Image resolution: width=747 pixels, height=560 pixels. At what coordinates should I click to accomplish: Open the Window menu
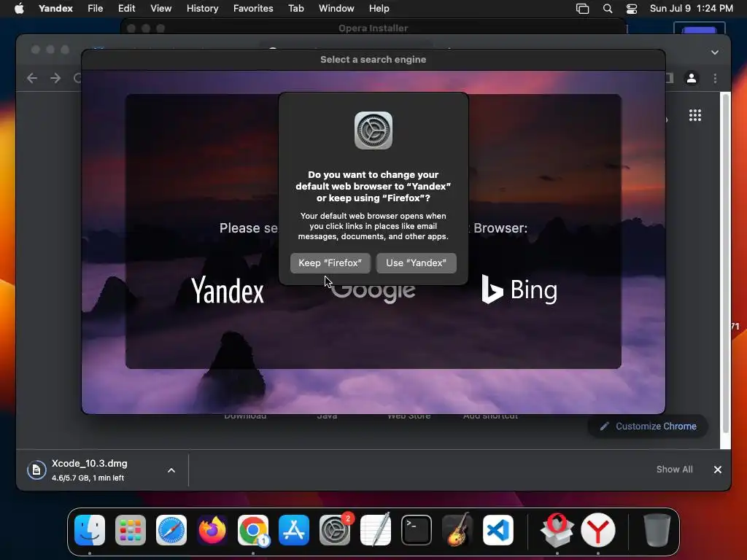[336, 8]
